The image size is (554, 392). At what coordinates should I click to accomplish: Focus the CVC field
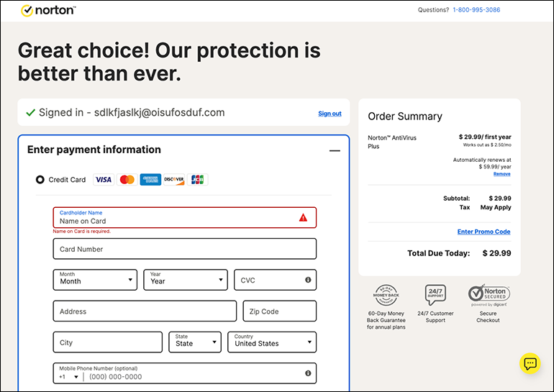coord(276,280)
